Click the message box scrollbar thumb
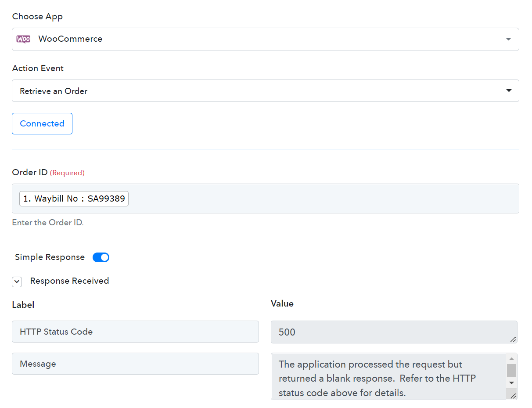 click(511, 370)
